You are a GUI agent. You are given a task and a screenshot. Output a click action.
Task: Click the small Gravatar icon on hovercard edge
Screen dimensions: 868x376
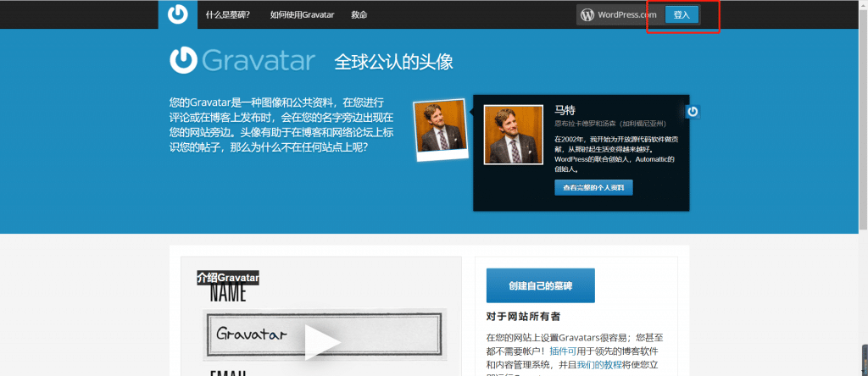[x=693, y=112]
